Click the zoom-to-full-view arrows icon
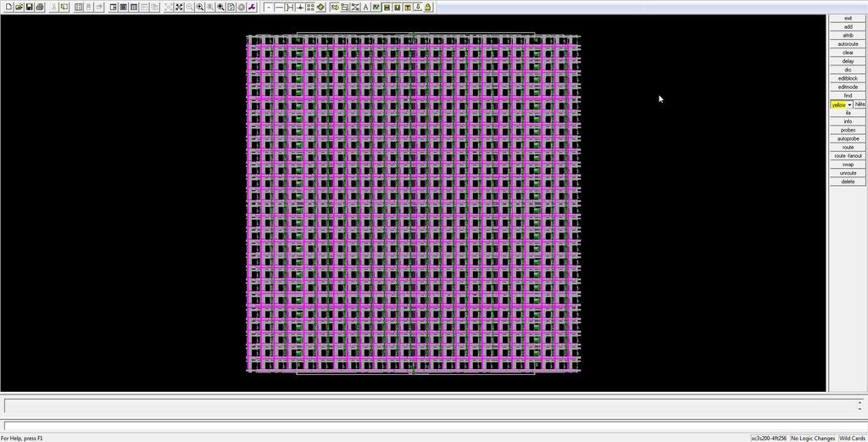Screen dimensions: 868x442 click(x=179, y=7)
